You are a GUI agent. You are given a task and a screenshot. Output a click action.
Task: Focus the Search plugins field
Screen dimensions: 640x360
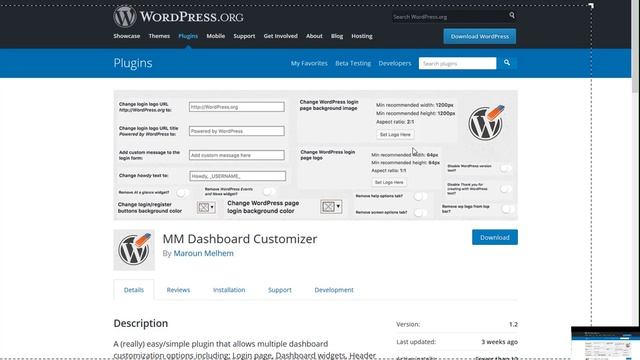click(x=458, y=63)
